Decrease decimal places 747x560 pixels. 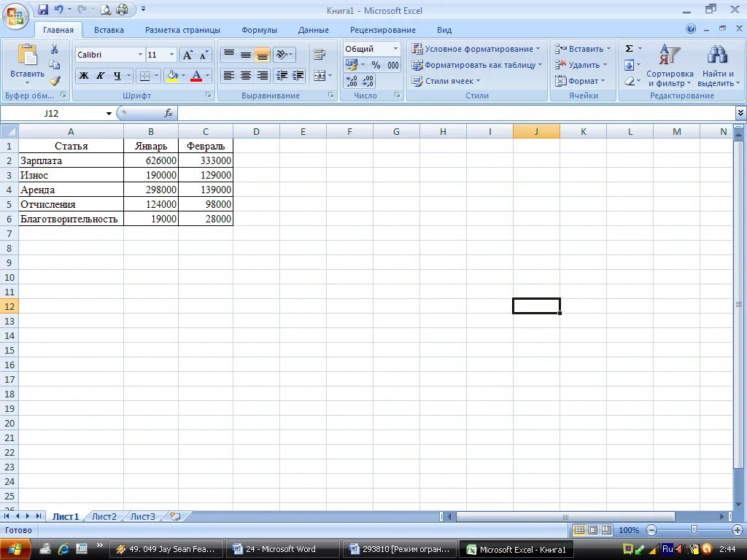(368, 81)
